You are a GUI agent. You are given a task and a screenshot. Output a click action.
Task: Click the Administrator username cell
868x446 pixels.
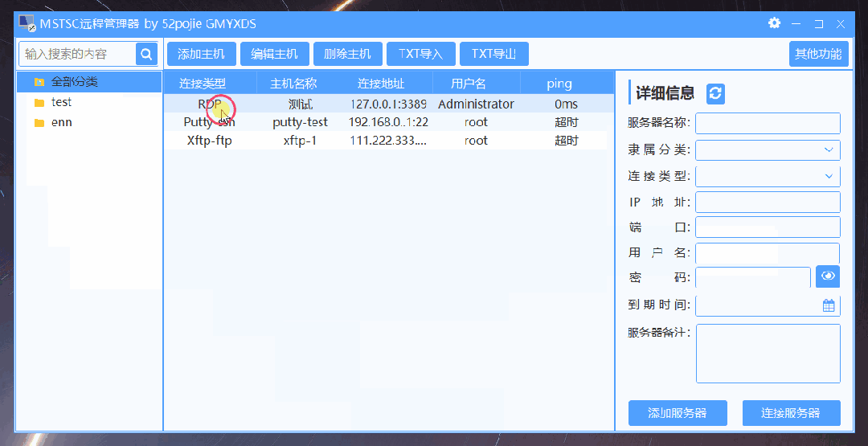476,104
